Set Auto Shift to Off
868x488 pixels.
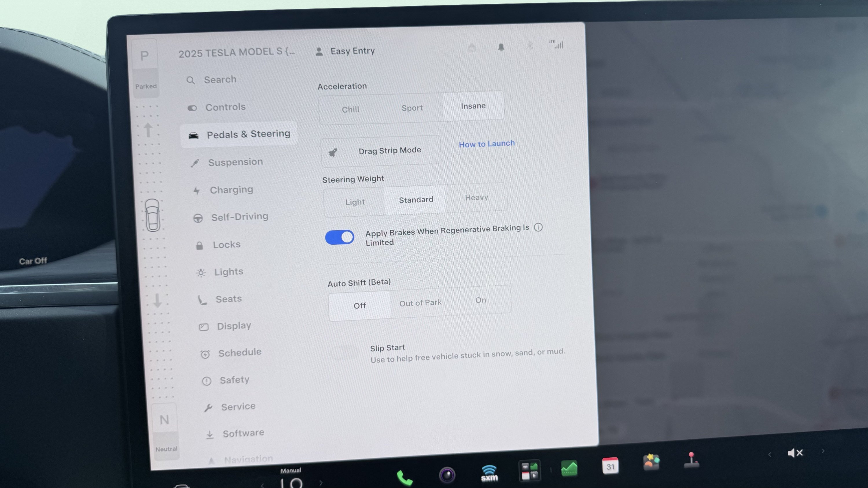(x=360, y=306)
